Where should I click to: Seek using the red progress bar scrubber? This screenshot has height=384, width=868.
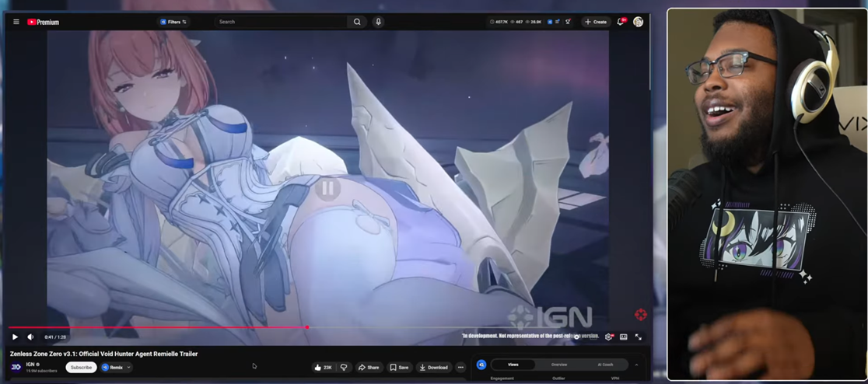pyautogui.click(x=306, y=327)
